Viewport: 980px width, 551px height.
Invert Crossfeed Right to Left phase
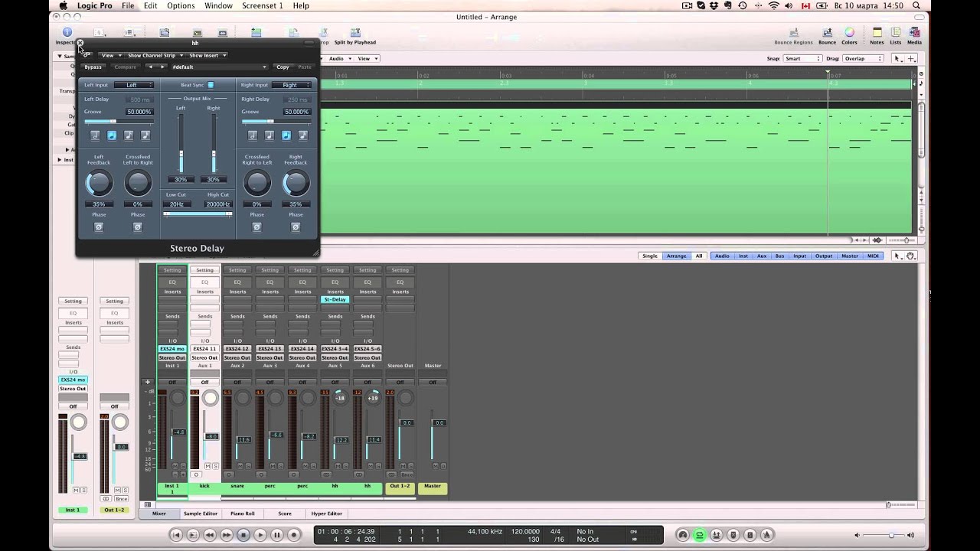[256, 227]
